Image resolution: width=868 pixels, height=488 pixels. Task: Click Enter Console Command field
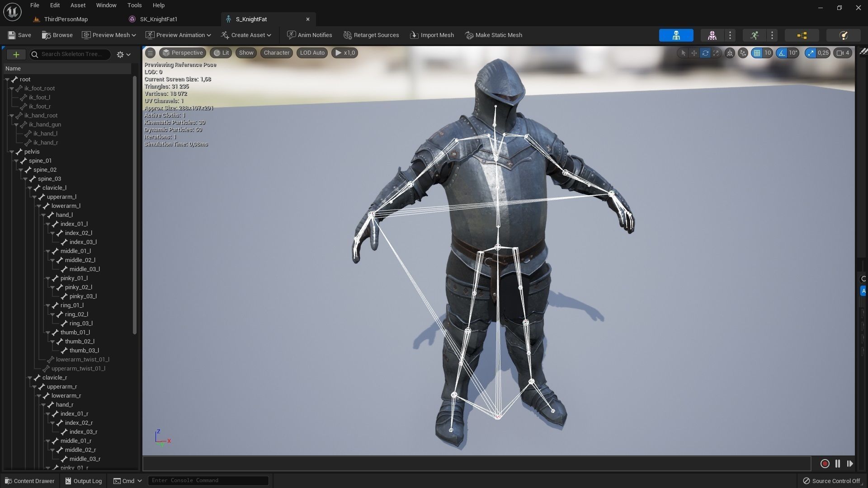tap(208, 480)
